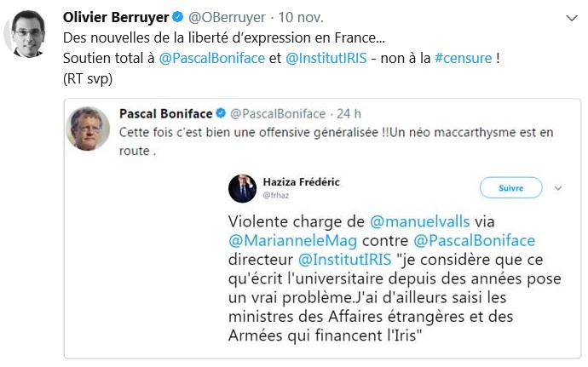The image size is (588, 367).
Task: Open the tweet options chevron at top right
Action: point(572,18)
